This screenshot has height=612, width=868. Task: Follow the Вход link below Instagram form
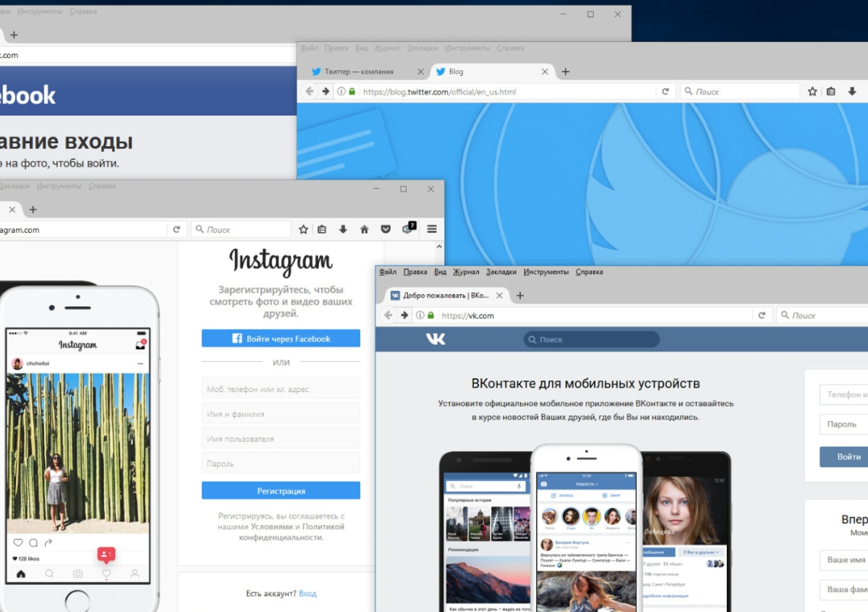point(307,593)
